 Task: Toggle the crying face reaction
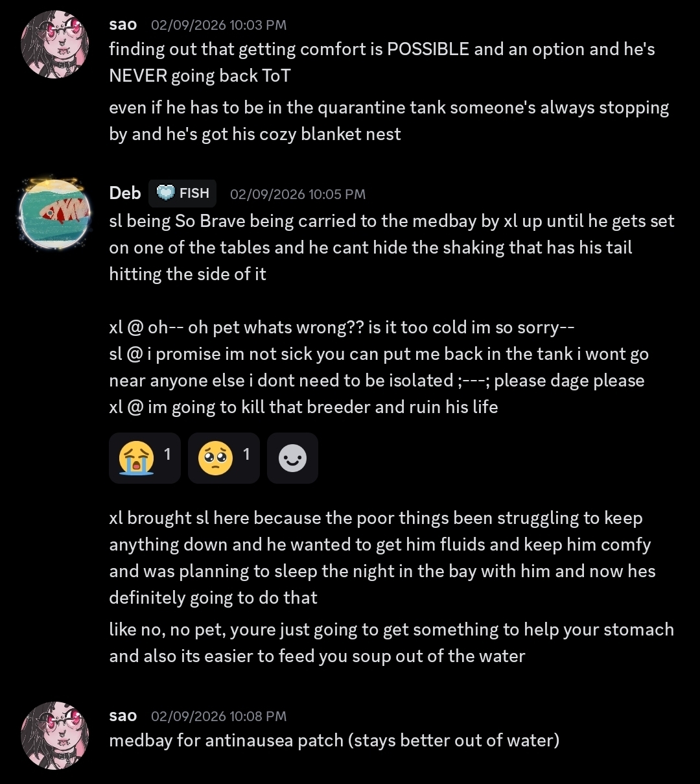tap(145, 458)
